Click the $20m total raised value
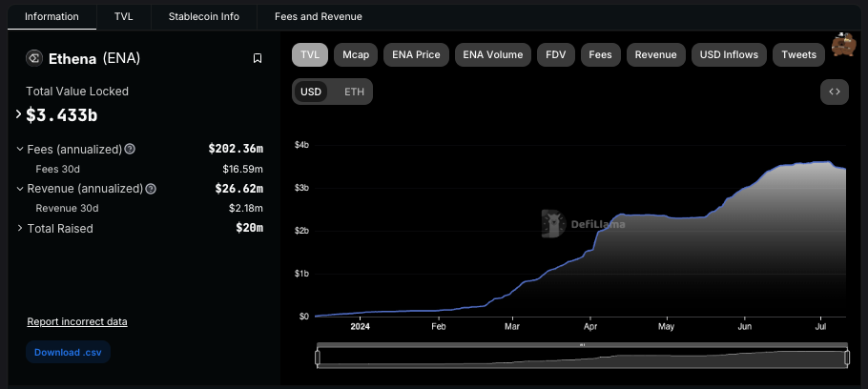The height and width of the screenshot is (389, 868). [249, 229]
